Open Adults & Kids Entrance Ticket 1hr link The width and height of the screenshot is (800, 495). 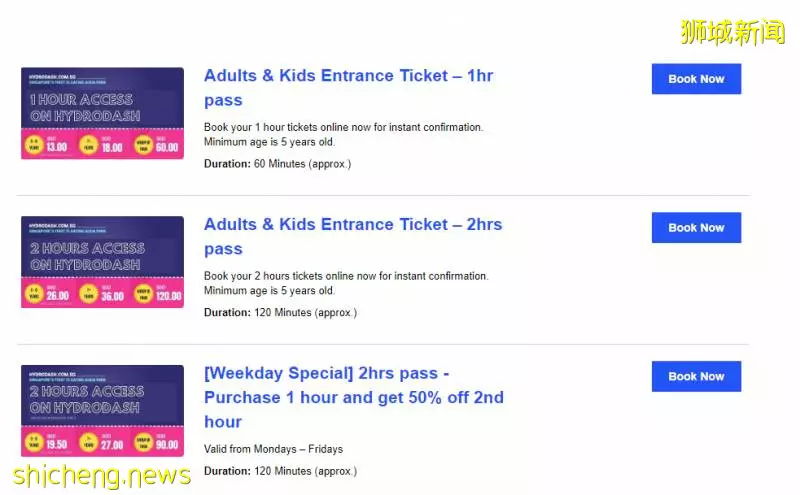click(x=348, y=88)
